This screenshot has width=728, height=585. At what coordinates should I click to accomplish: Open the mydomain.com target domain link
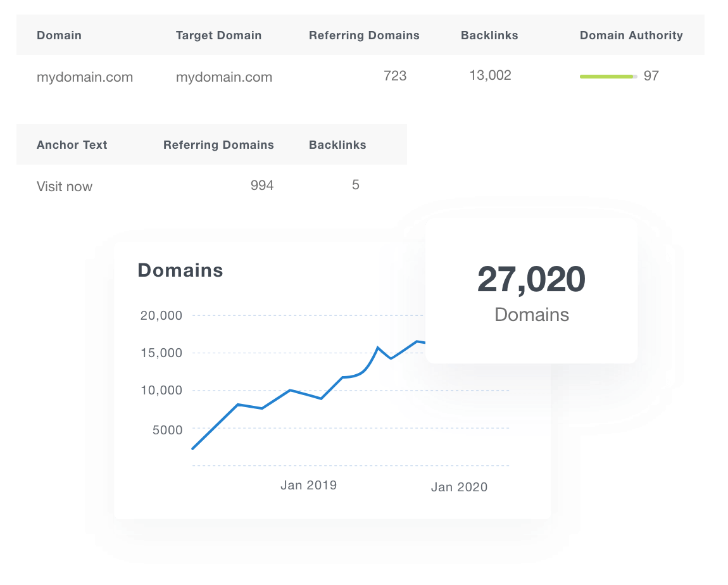click(224, 77)
